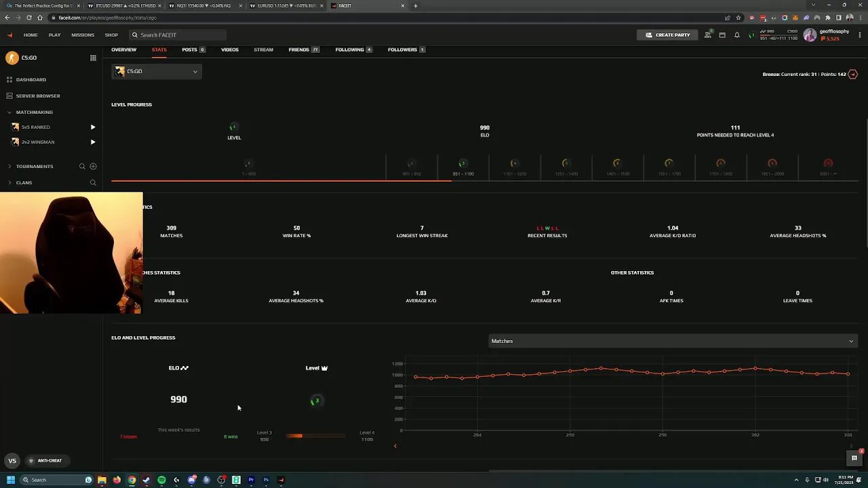Click the VS button at bottom left
Screen dimensions: 868x488
12,460
